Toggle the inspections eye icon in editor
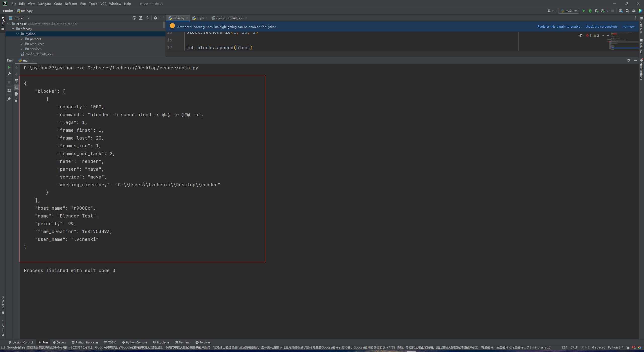 581,35
